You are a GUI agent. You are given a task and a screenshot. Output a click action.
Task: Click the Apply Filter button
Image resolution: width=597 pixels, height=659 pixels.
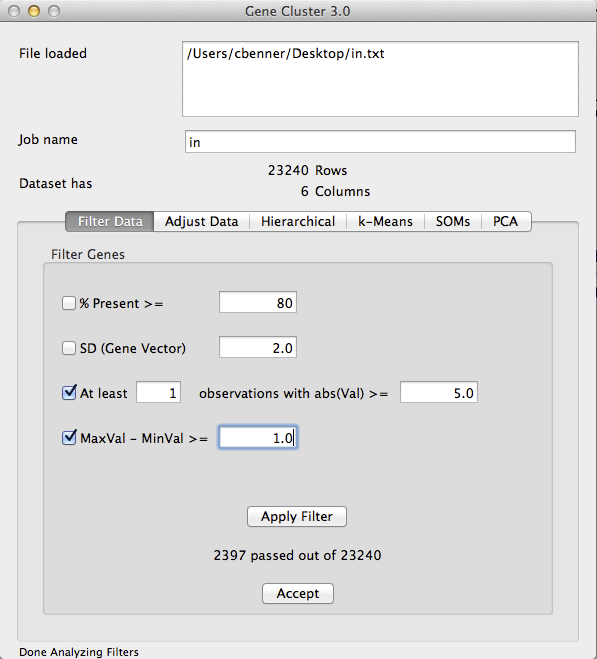297,517
